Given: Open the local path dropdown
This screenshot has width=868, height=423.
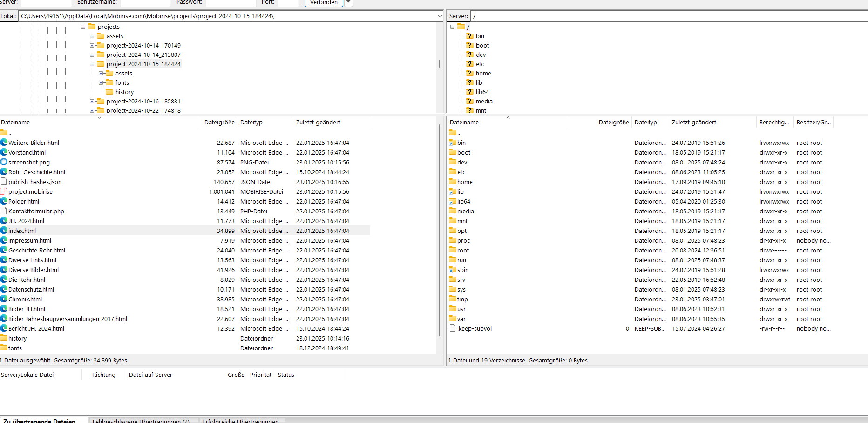Looking at the screenshot, I should click(440, 16).
